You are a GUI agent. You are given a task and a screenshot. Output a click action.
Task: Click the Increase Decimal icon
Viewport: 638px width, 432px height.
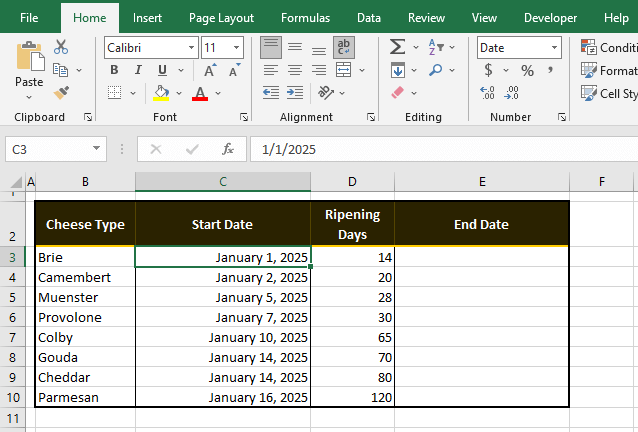click(488, 92)
